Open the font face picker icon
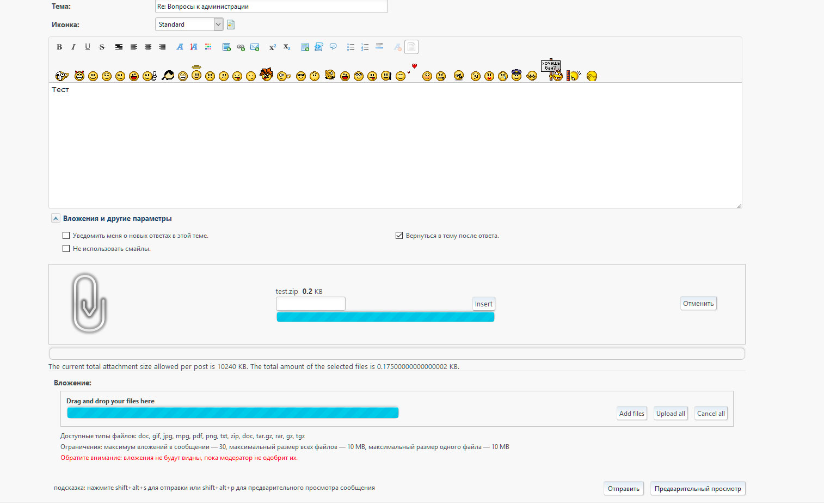Image resolution: width=824 pixels, height=504 pixels. [180, 47]
